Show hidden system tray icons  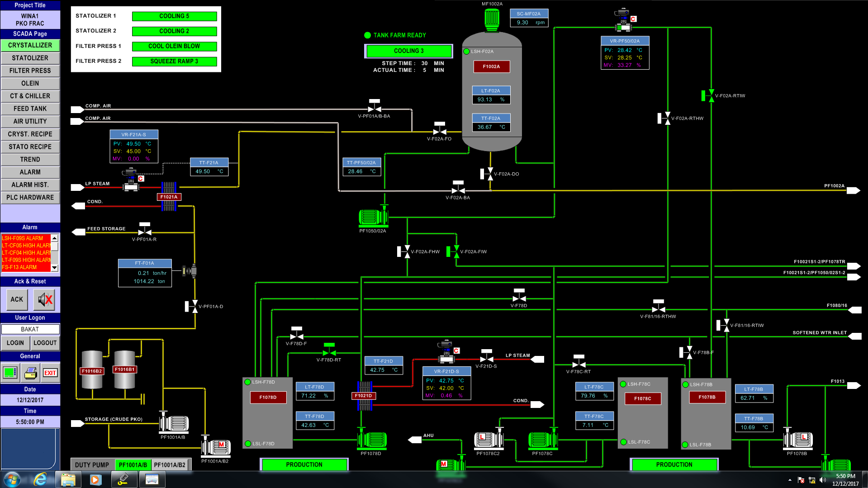(x=790, y=480)
